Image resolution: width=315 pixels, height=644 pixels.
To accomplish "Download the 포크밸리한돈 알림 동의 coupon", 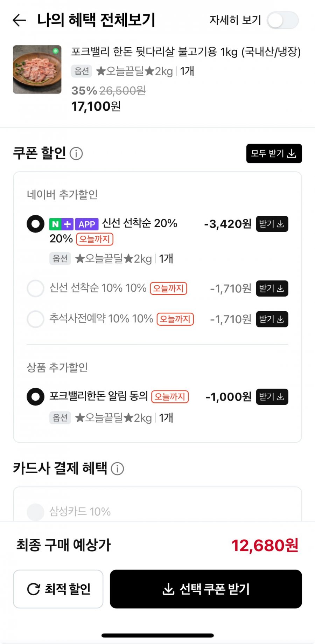I will 272,397.
